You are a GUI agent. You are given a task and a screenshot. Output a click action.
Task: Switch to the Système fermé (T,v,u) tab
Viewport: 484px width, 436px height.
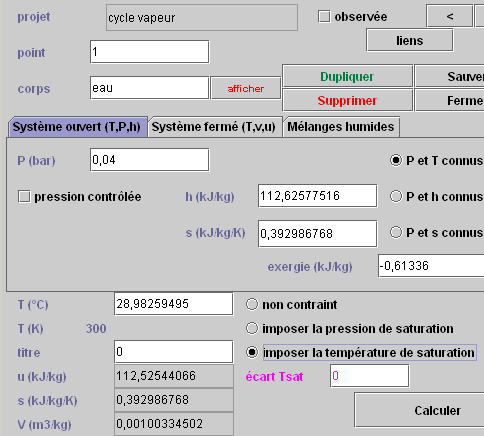point(214,127)
